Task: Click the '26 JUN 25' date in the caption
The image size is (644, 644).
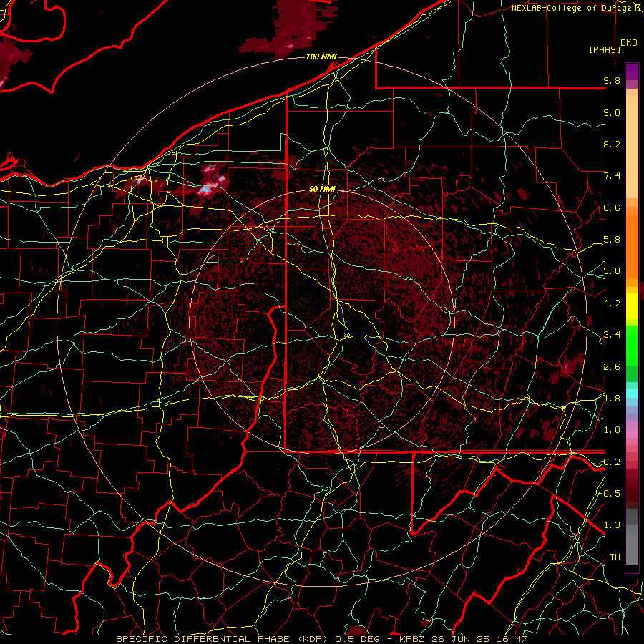Action: pos(459,639)
